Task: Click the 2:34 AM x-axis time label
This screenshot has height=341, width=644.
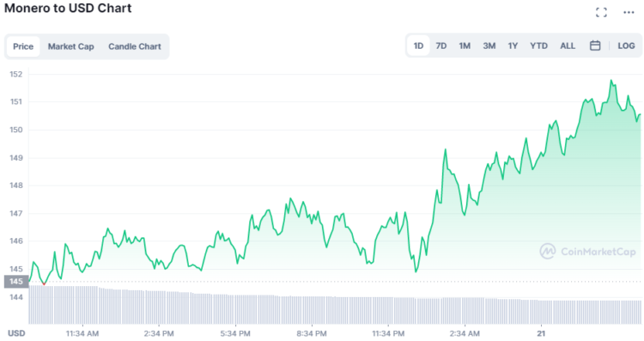Action: coord(465,333)
